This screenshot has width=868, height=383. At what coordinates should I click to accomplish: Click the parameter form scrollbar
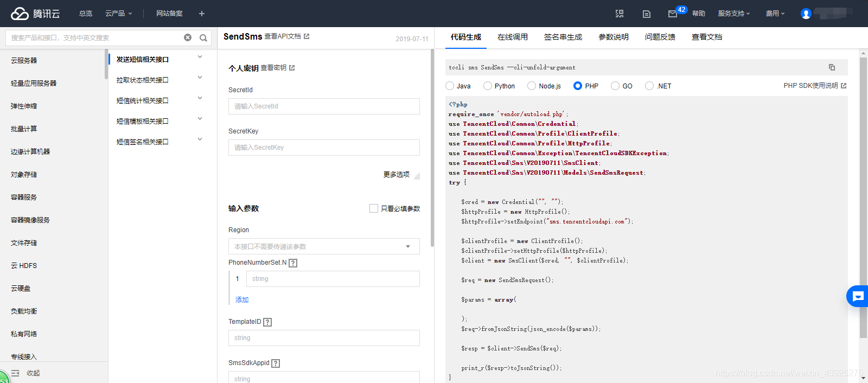[x=432, y=148]
